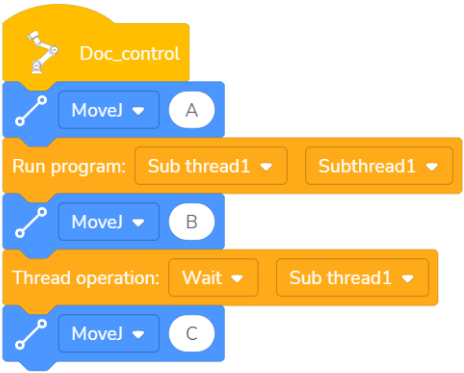The image size is (464, 373).
Task: Select the point C input field
Action: 192,333
